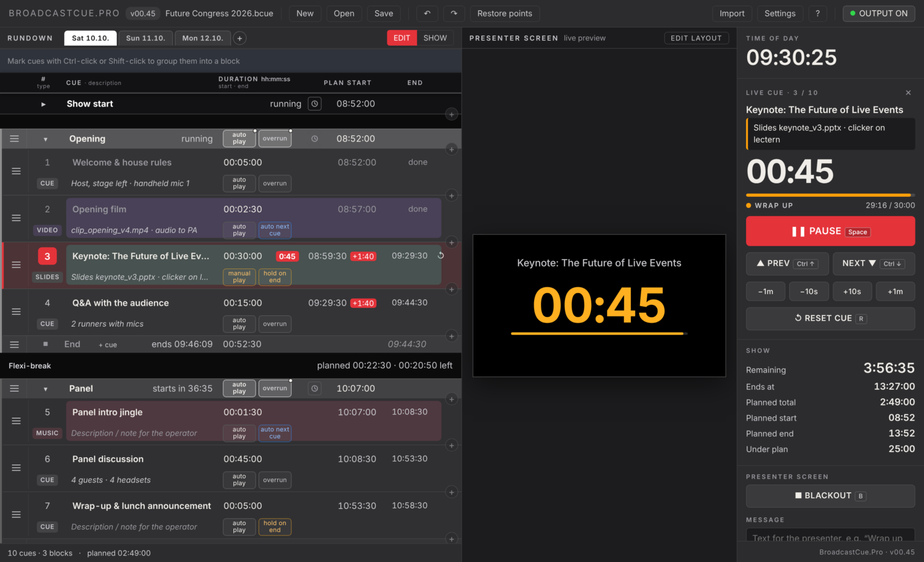Open Restore points
The width and height of the screenshot is (924, 562).
505,13
